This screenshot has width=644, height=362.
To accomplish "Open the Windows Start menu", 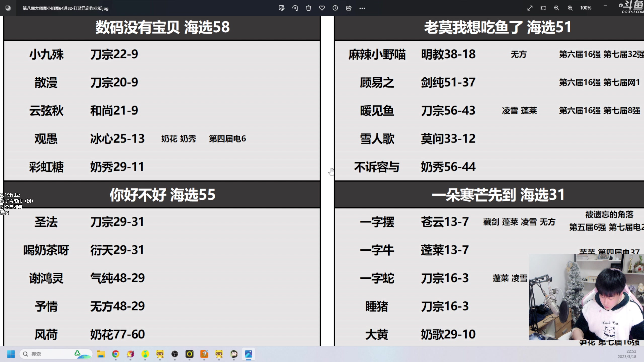I will (x=11, y=354).
